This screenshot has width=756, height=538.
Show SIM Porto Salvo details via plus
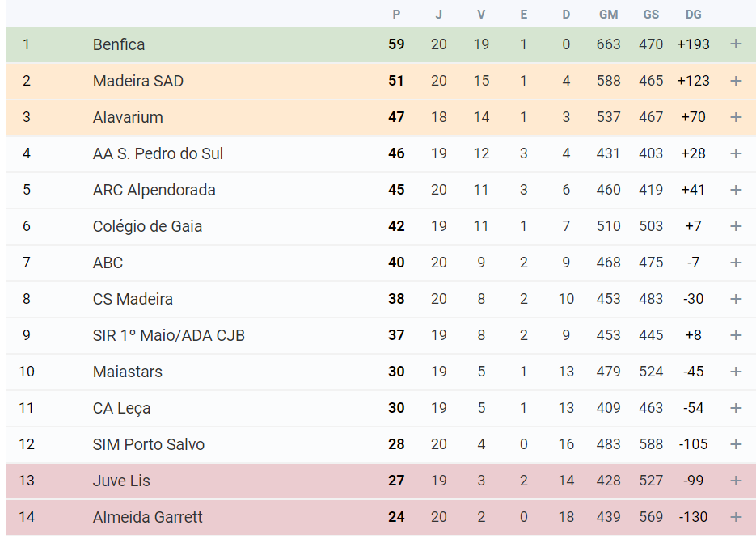pos(736,444)
